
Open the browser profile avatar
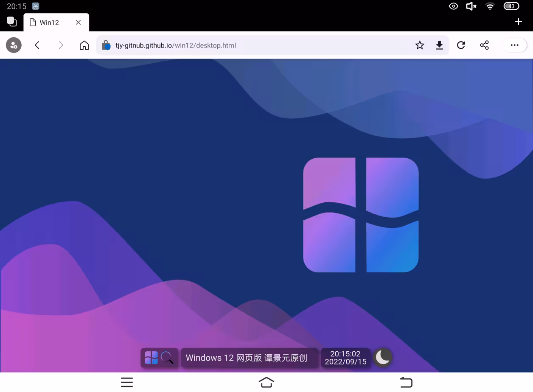[x=14, y=45]
